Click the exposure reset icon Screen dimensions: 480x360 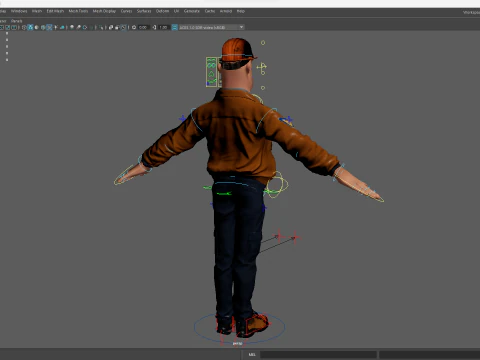tap(134, 27)
